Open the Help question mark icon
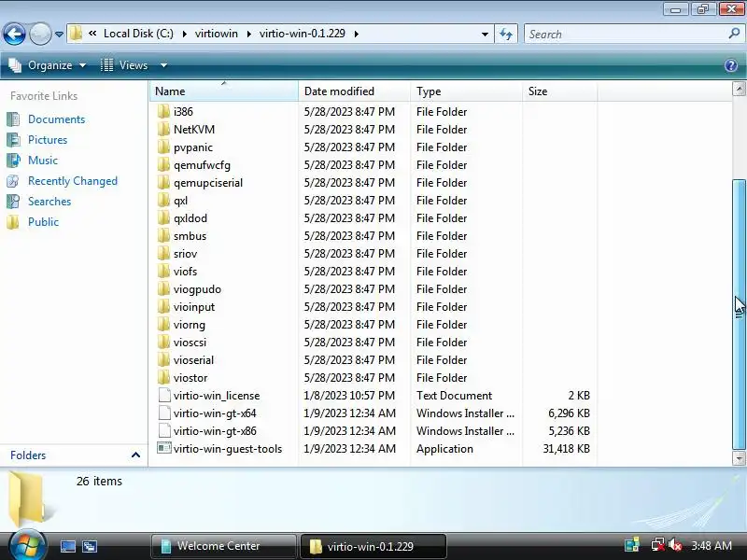Viewport: 747px width, 560px height. (731, 65)
